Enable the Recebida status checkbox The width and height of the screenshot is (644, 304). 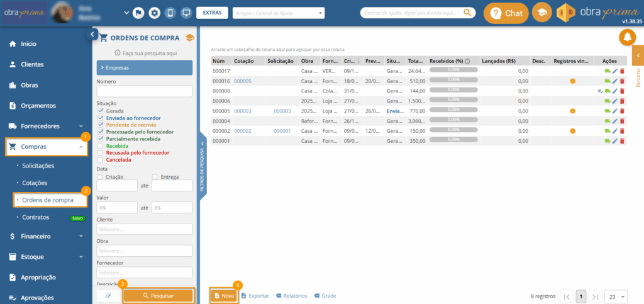click(x=100, y=146)
